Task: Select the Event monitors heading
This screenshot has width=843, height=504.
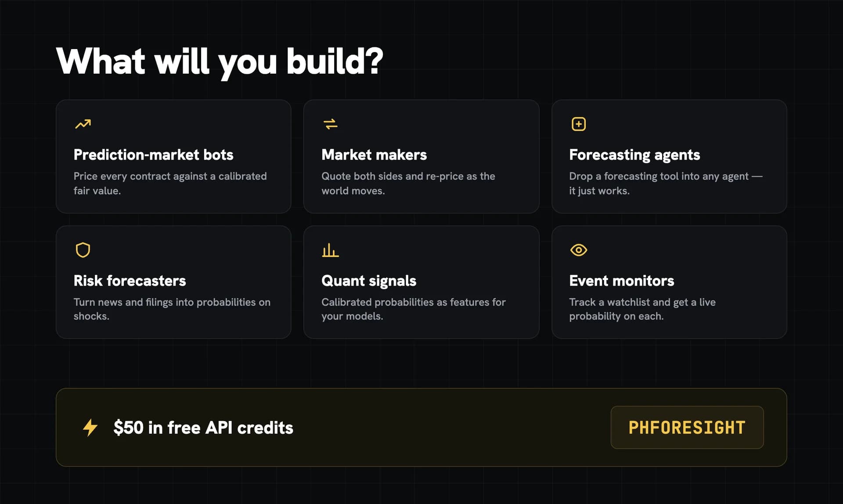Action: coord(621,281)
